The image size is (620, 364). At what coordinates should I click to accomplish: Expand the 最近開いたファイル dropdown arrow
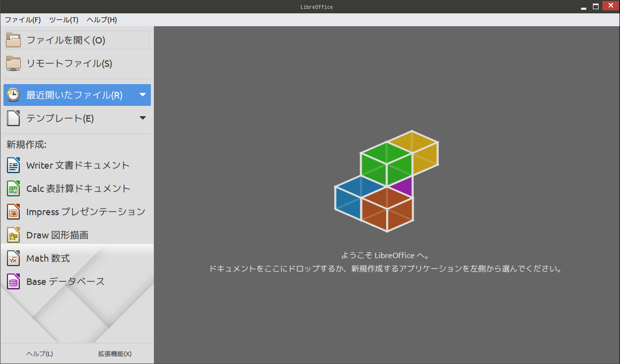143,95
